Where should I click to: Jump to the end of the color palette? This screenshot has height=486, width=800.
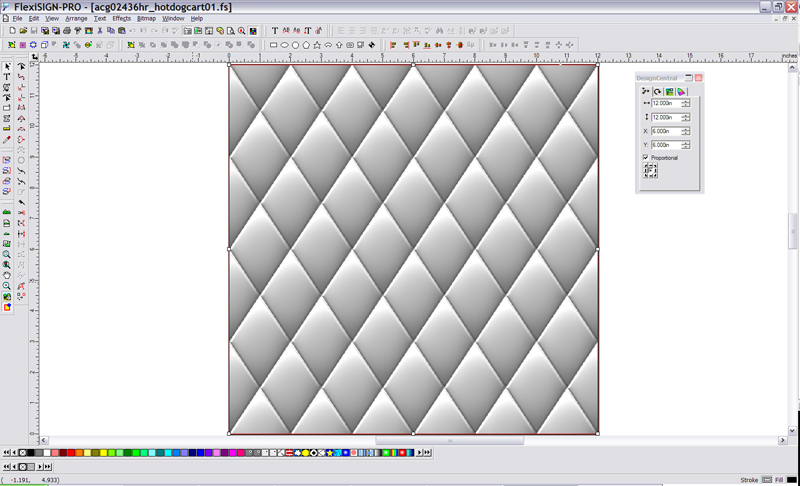(x=428, y=453)
